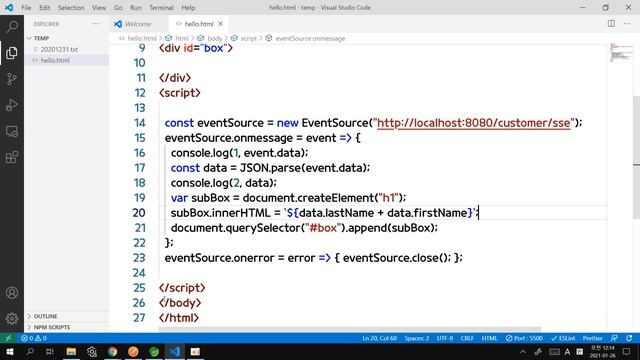
Task: Show hidden system tray icons
Action: pos(522,351)
